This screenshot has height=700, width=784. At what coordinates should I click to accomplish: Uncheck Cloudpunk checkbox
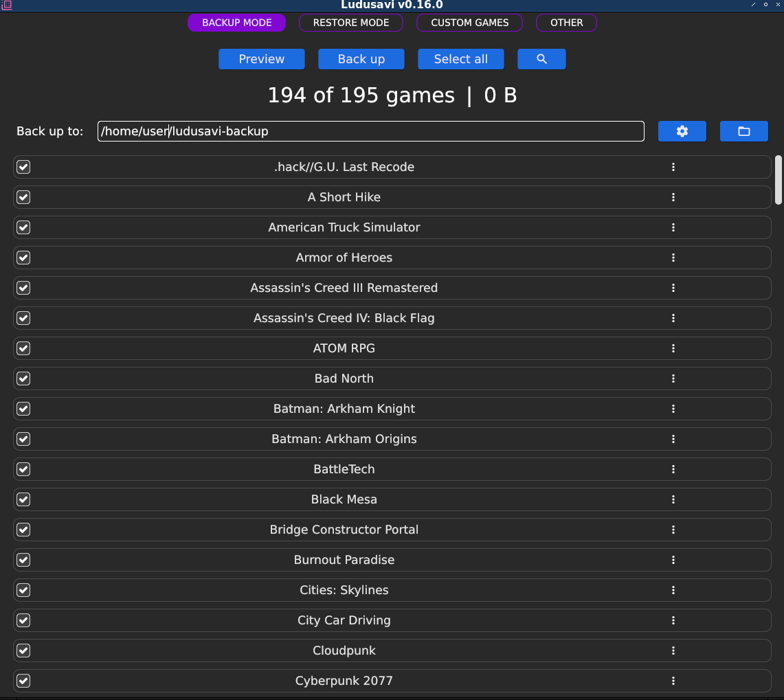point(23,651)
